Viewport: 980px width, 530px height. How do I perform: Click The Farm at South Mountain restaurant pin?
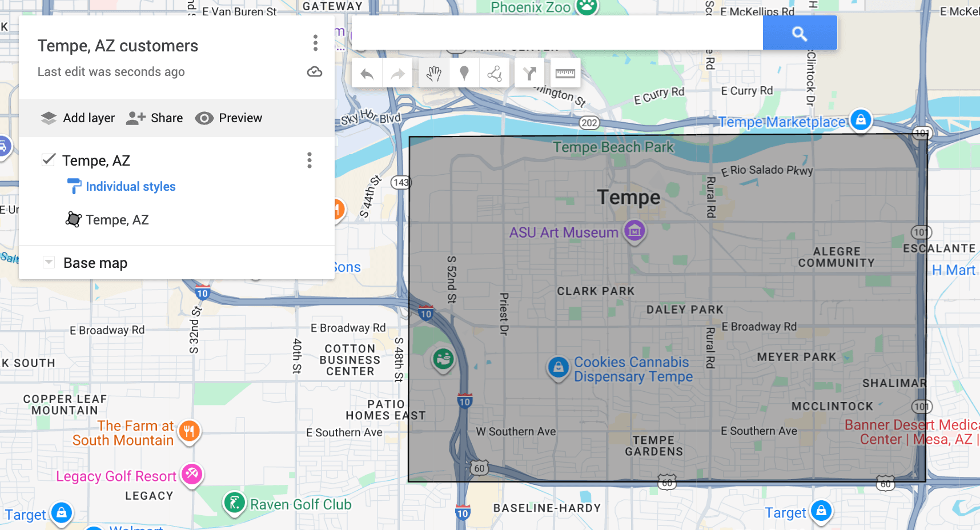click(x=189, y=431)
